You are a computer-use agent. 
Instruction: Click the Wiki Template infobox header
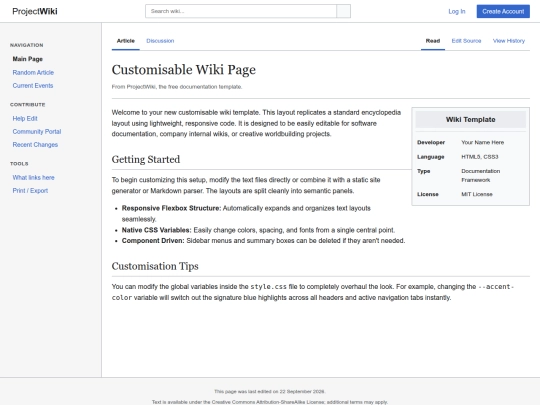[470, 120]
